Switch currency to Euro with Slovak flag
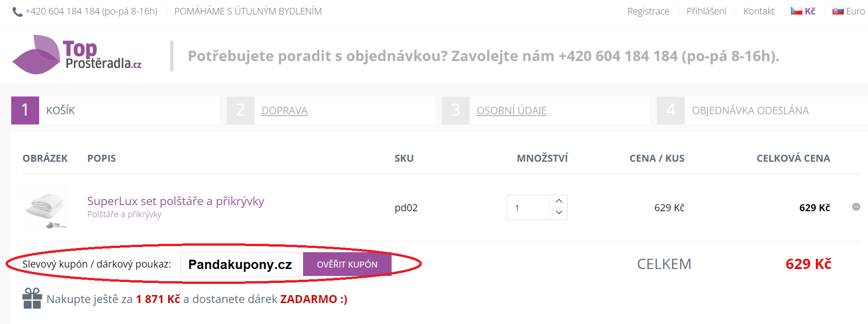This screenshot has width=868, height=324. click(848, 11)
